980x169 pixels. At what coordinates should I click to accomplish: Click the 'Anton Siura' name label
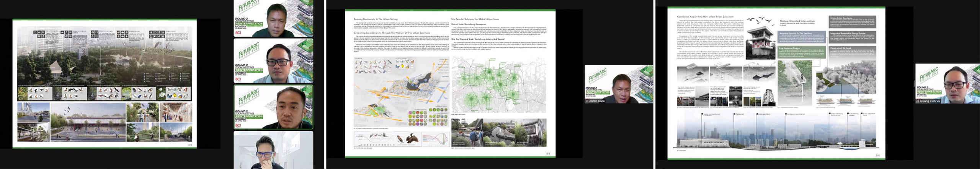click(597, 101)
